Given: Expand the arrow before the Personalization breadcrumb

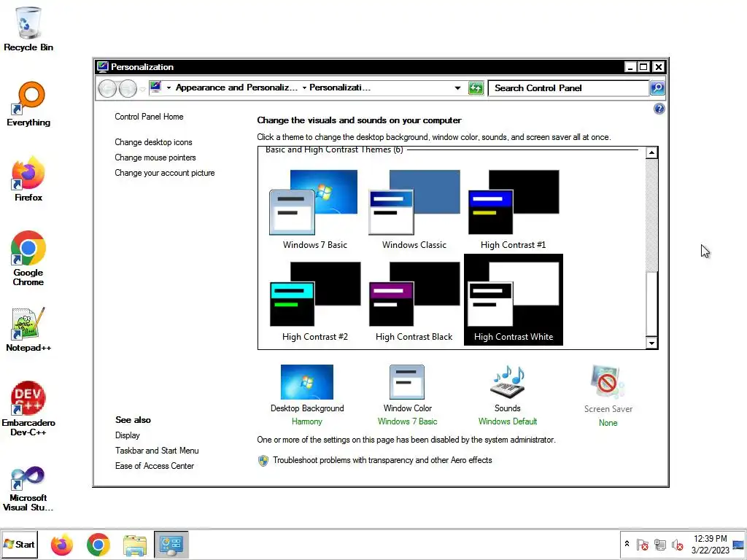Looking at the screenshot, I should click(304, 88).
